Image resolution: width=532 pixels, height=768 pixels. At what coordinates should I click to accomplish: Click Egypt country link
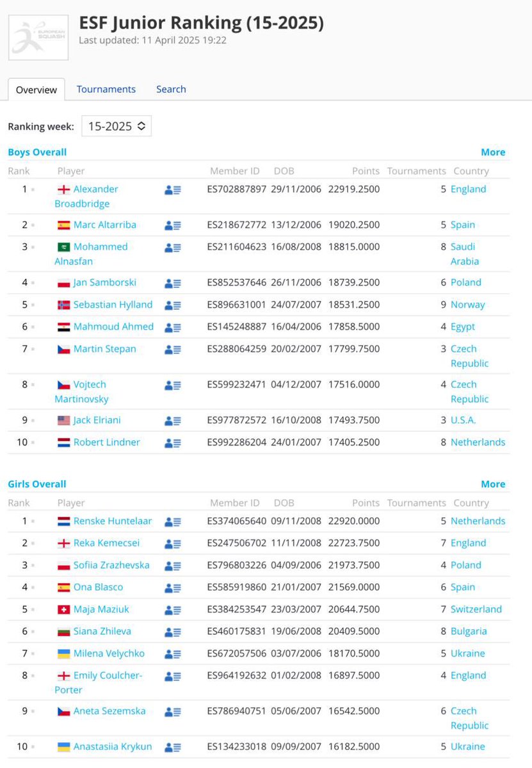[x=463, y=326]
